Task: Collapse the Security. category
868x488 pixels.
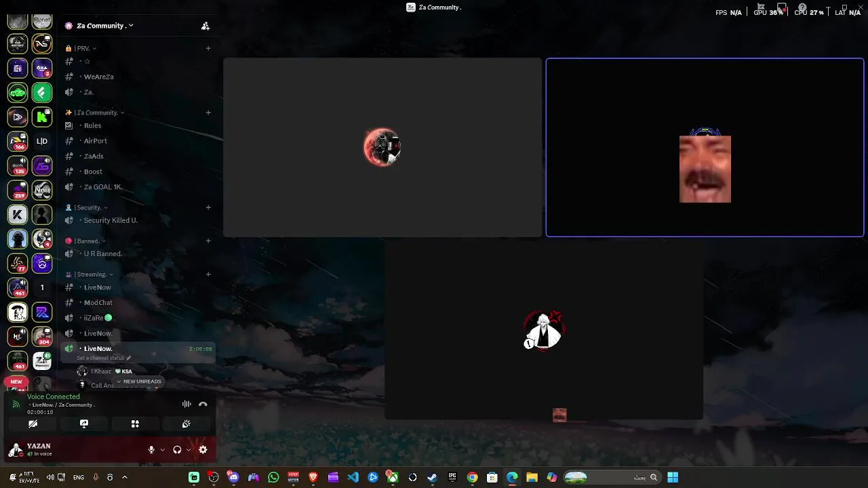Action: click(x=86, y=207)
